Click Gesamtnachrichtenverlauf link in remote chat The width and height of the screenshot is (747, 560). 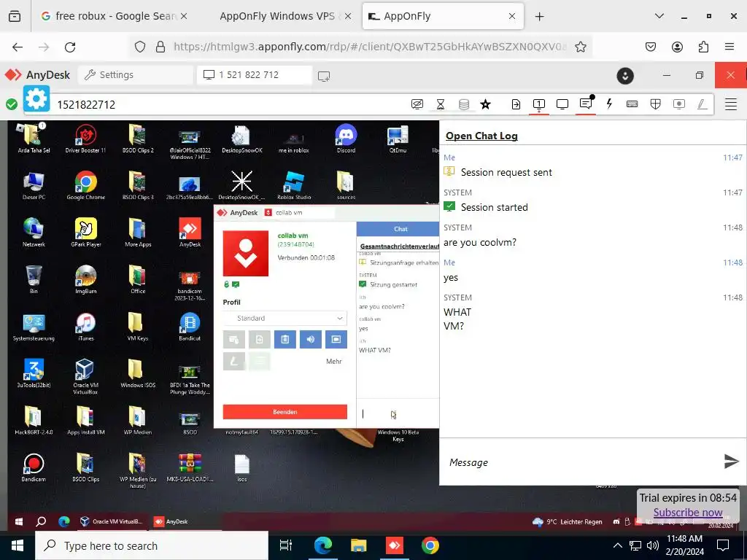pos(400,246)
